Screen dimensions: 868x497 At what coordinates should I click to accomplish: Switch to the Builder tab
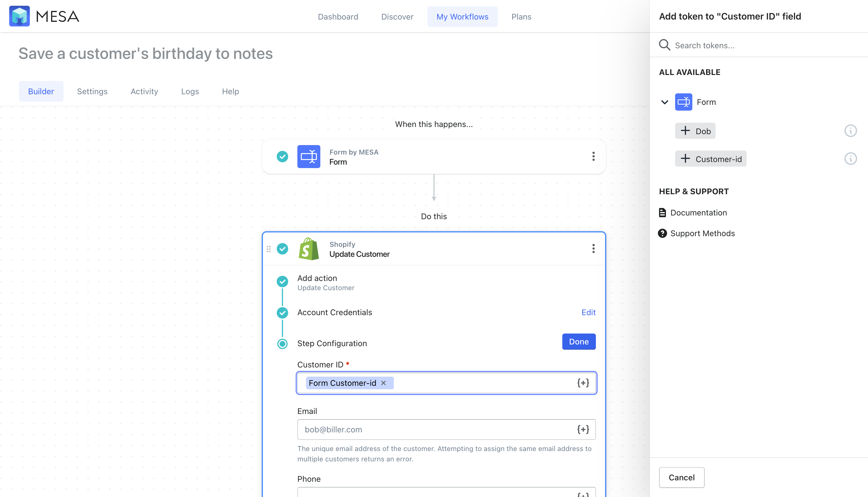tap(41, 91)
